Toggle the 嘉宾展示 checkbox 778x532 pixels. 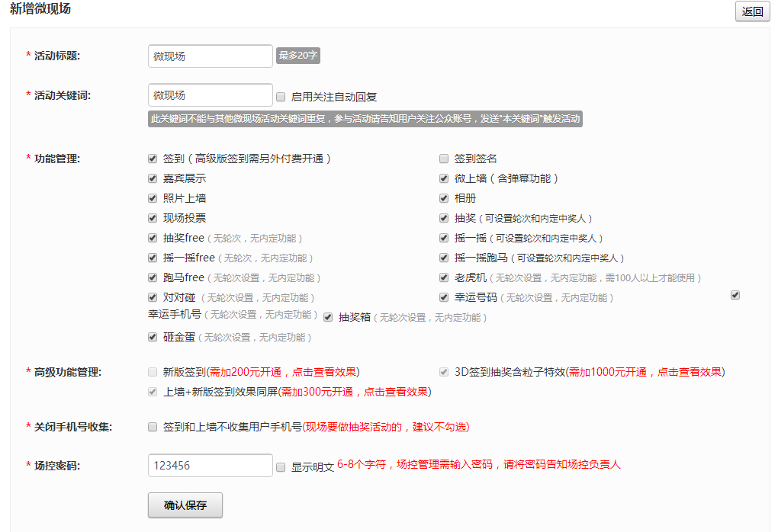tap(153, 178)
